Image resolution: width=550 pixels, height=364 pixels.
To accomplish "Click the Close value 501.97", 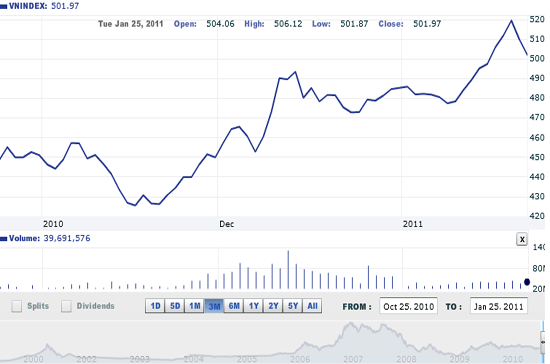I will coord(427,24).
